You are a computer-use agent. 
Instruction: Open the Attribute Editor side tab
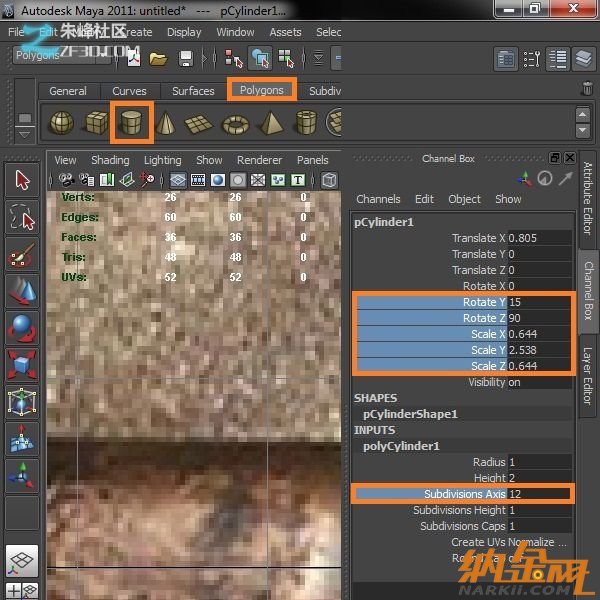pos(588,198)
